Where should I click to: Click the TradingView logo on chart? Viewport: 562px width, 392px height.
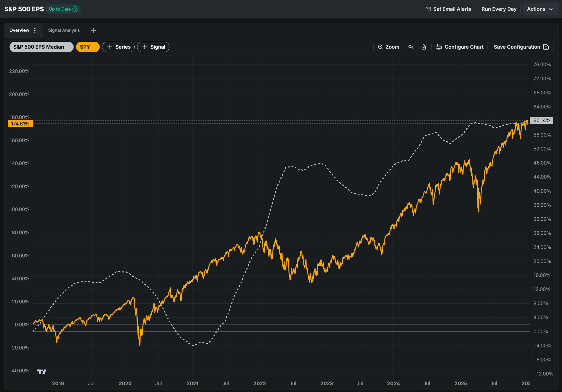coord(41,372)
